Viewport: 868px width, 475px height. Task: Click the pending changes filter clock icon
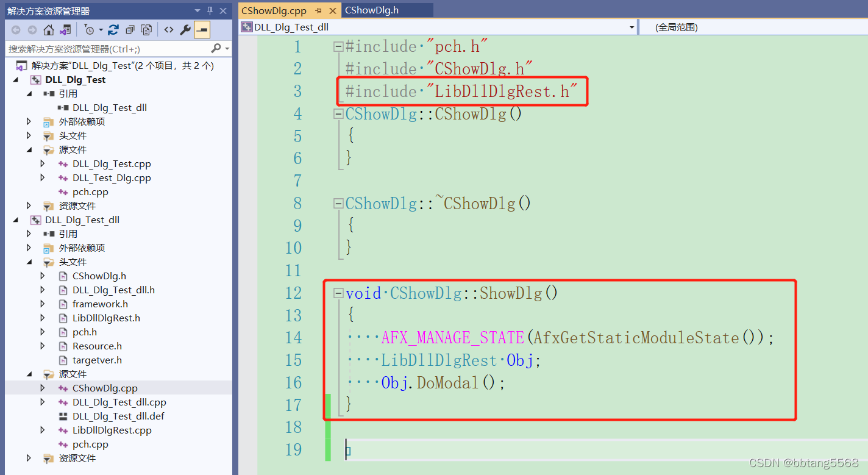pos(90,30)
